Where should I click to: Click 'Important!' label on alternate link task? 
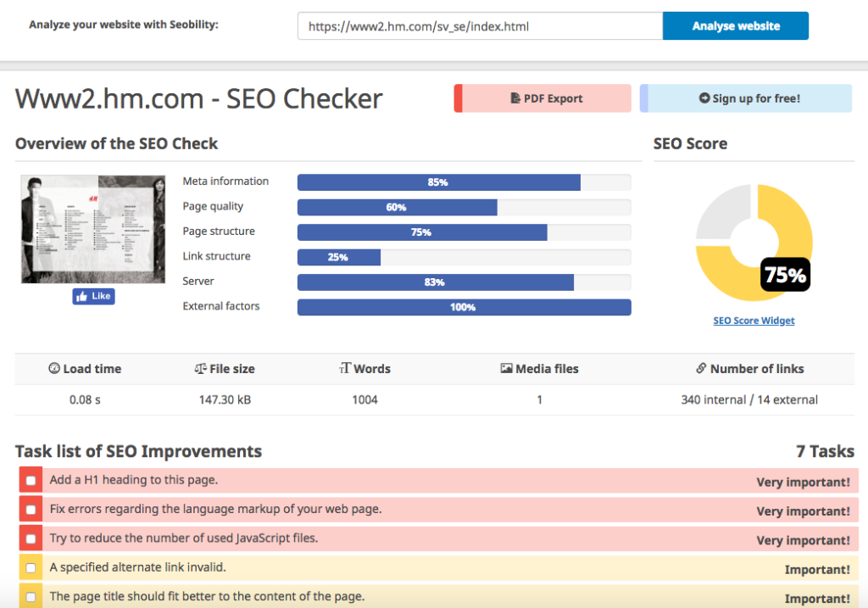[x=818, y=570]
